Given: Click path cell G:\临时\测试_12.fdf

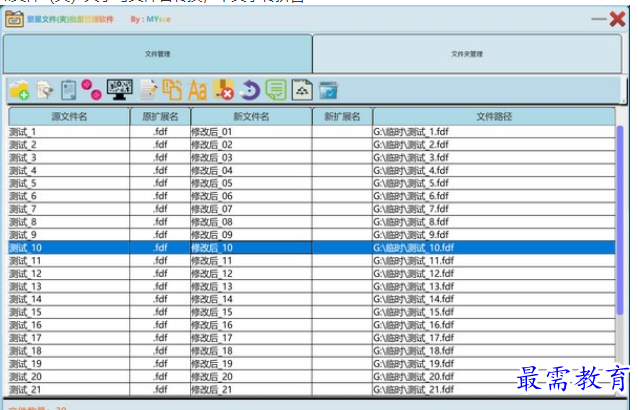Looking at the screenshot, I should [494, 274].
